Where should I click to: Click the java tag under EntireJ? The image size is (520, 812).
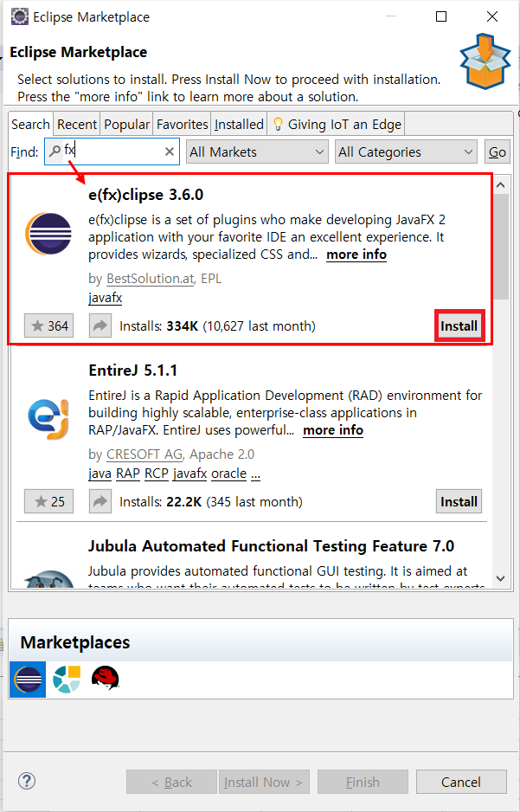[100, 474]
